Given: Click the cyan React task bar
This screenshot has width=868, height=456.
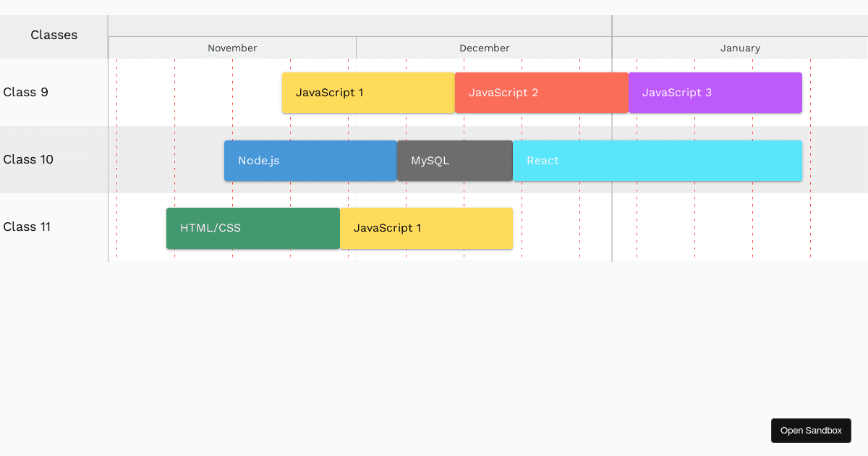Looking at the screenshot, I should click(x=657, y=160).
